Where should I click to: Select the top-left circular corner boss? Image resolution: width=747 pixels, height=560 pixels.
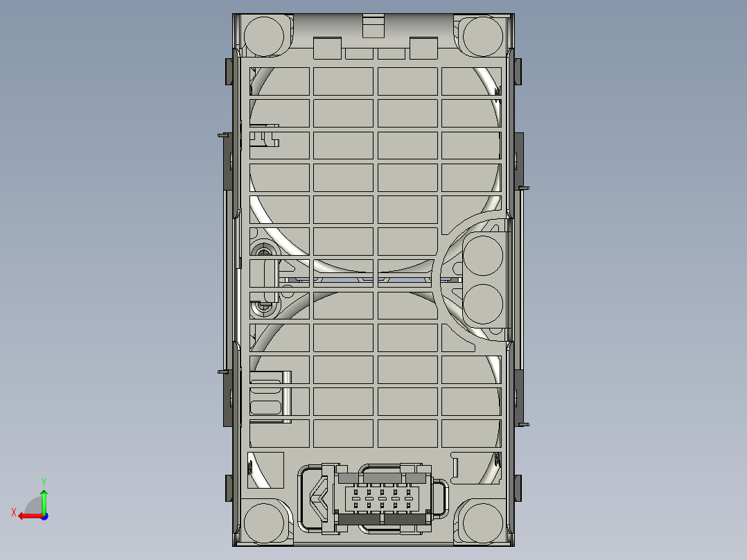[x=264, y=36]
